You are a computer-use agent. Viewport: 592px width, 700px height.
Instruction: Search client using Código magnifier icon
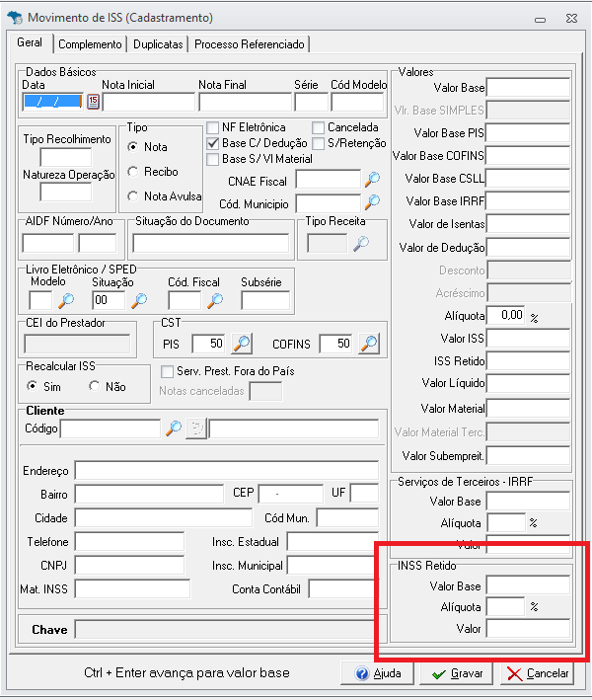pos(174,428)
